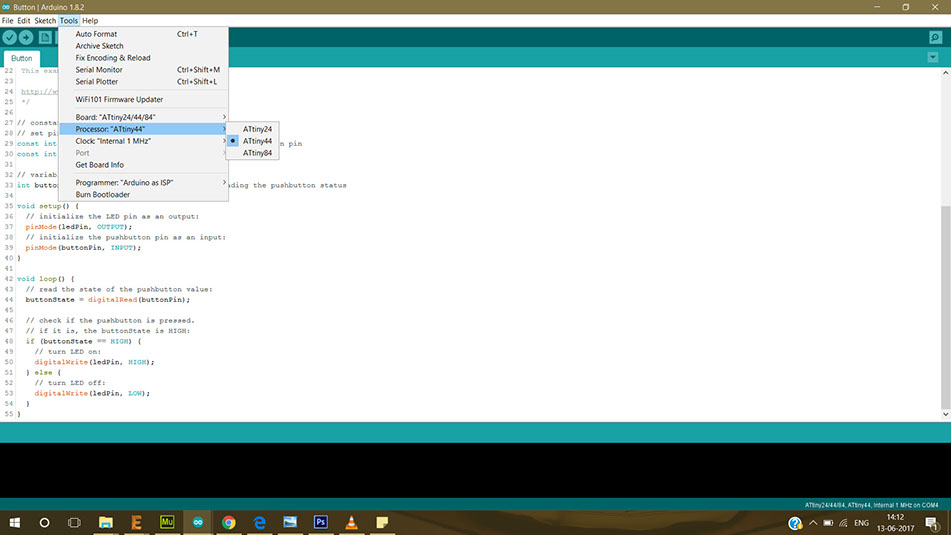
Task: Expand Programmer: Arduino as ISP submenu
Action: tap(144, 183)
